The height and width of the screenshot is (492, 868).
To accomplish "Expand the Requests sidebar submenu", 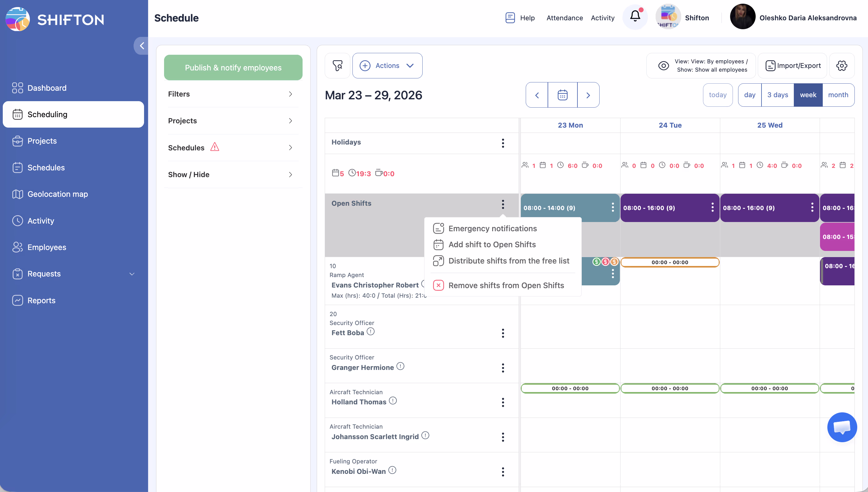I will pos(132,274).
